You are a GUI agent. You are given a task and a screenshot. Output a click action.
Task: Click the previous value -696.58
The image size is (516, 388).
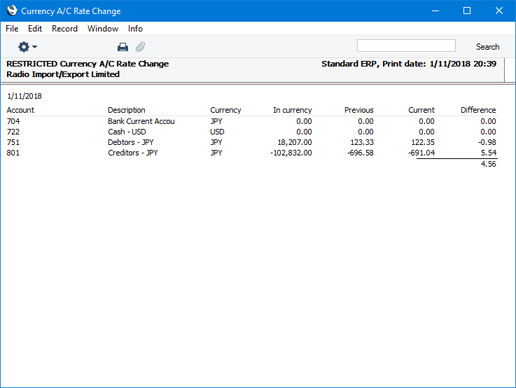pos(360,153)
